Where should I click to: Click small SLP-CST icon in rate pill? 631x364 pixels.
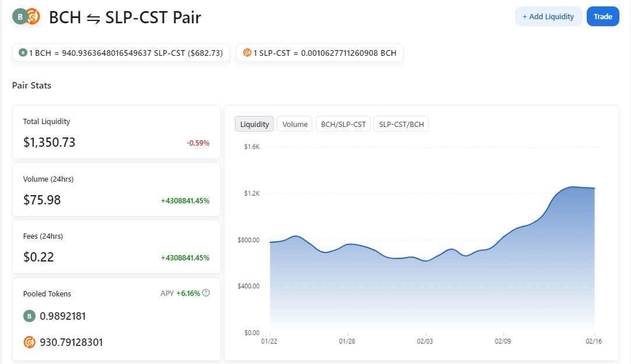click(x=247, y=52)
